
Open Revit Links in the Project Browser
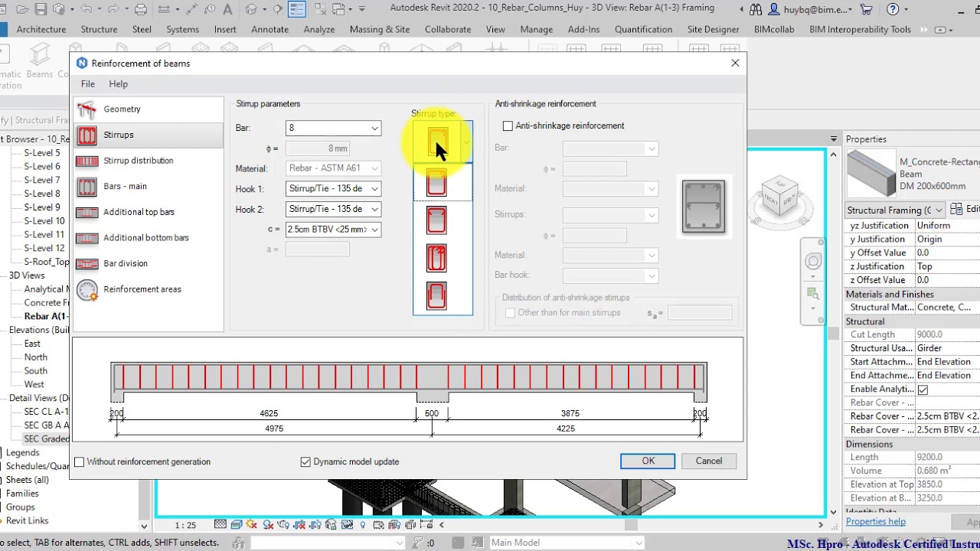pos(27,521)
